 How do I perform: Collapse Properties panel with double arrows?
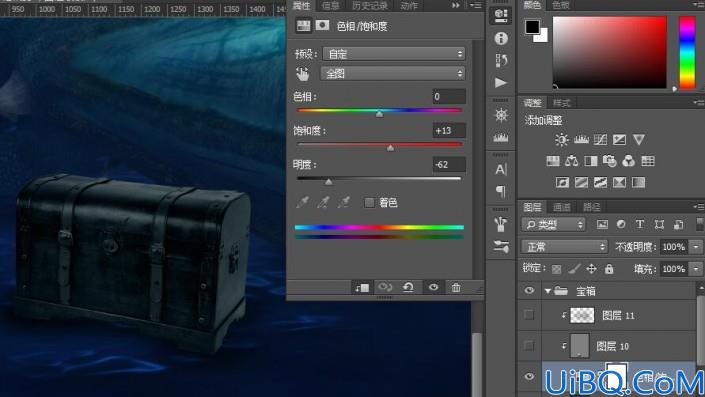456,5
